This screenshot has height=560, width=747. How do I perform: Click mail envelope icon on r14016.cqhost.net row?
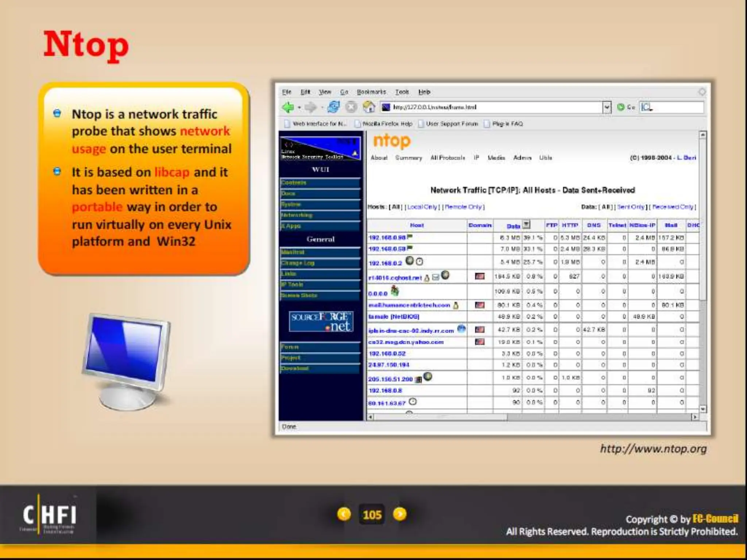point(436,277)
